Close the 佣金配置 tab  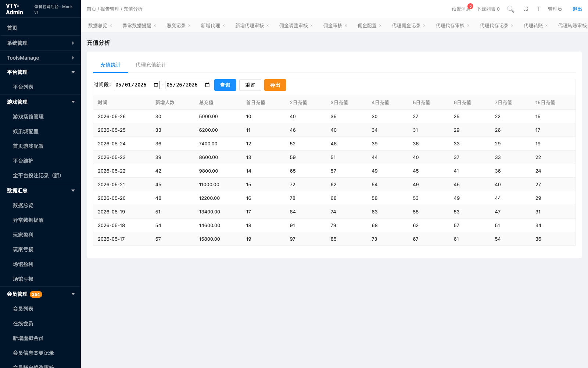380,26
